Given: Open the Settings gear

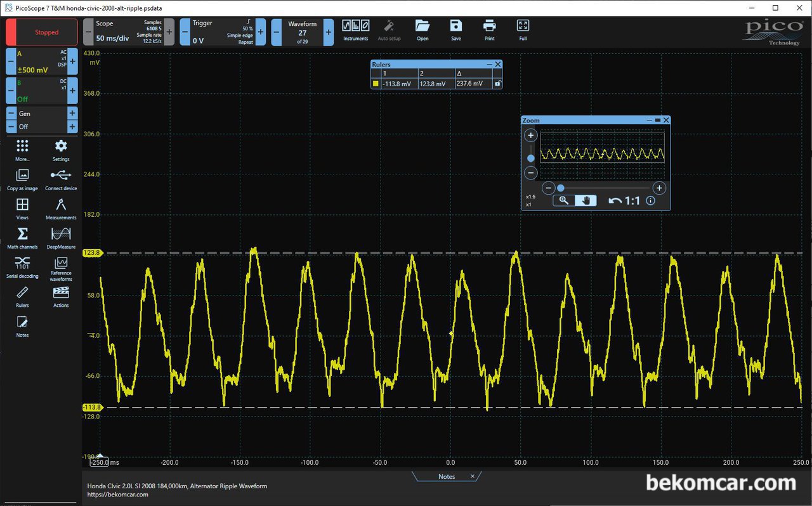Looking at the screenshot, I should (61, 150).
